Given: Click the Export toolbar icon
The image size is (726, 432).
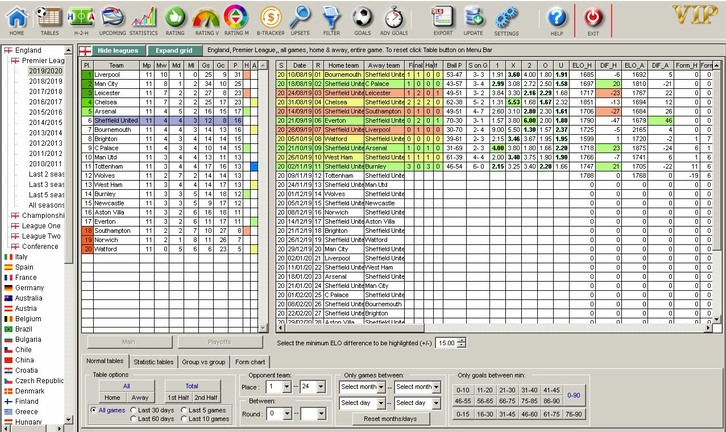Looking at the screenshot, I should click(x=442, y=18).
